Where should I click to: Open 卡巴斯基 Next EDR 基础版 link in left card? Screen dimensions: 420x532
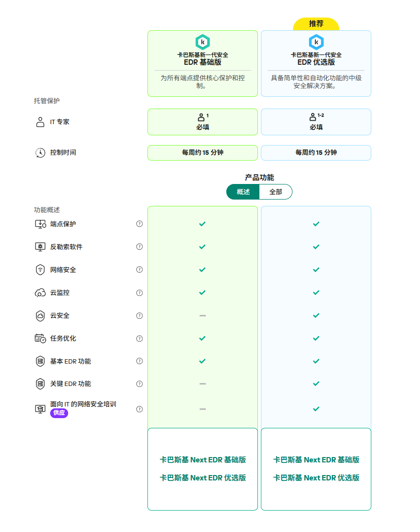(202, 459)
